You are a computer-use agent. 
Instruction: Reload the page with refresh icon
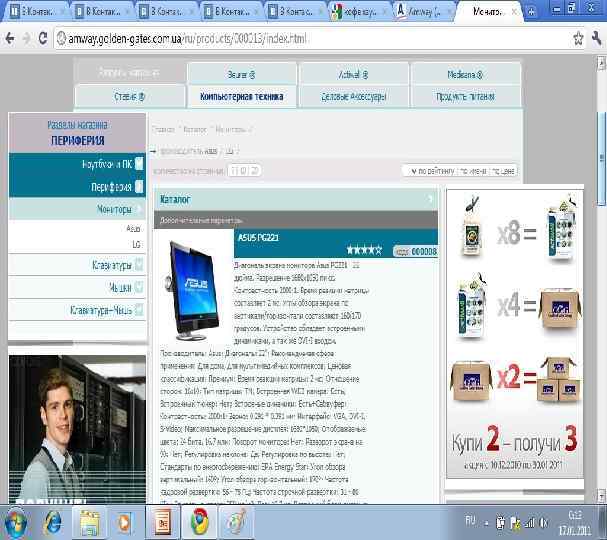[x=43, y=38]
